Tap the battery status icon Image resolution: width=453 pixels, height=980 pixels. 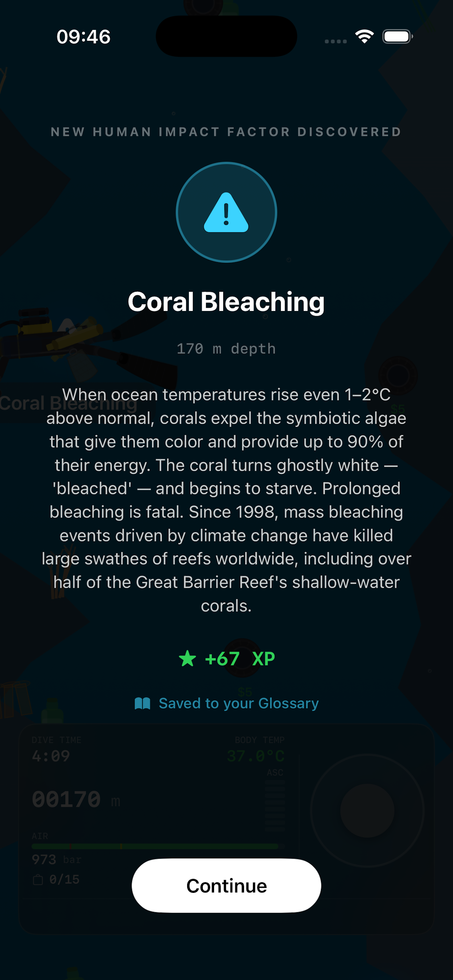point(398,36)
